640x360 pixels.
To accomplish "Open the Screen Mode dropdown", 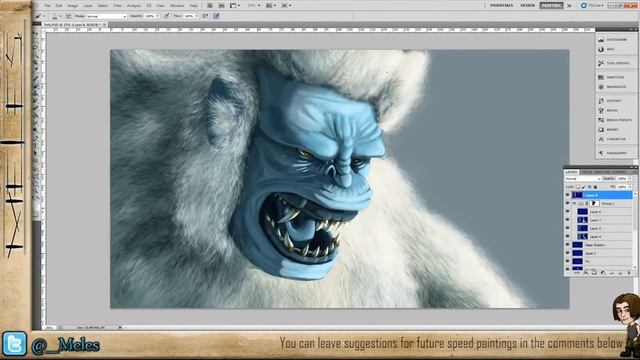I will (x=285, y=6).
